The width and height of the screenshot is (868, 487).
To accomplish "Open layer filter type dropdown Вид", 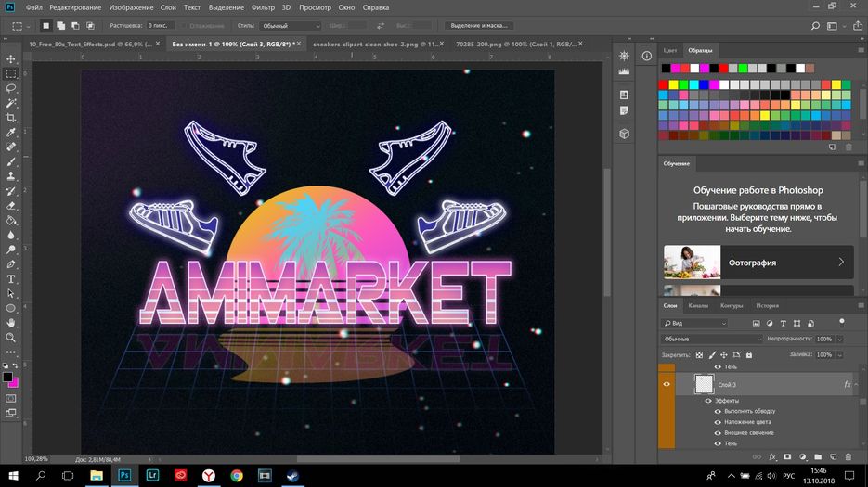I will [x=694, y=323].
